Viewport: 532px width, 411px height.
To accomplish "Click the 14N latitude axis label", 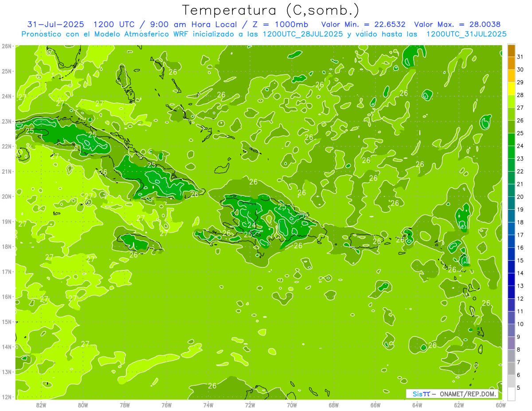I will (x=6, y=347).
